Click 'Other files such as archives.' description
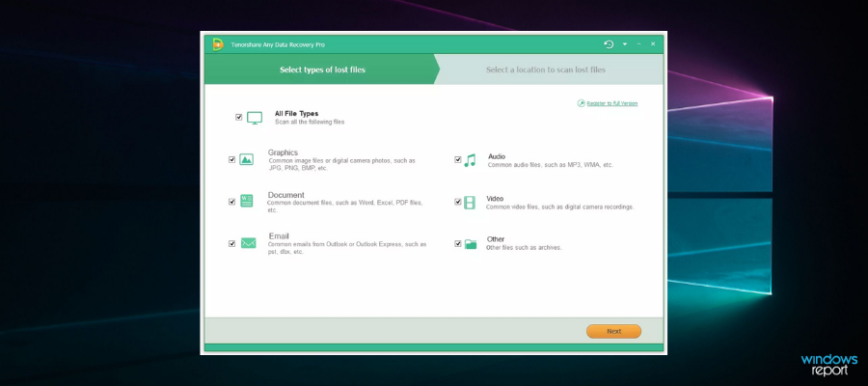The height and width of the screenshot is (386, 868). click(524, 248)
